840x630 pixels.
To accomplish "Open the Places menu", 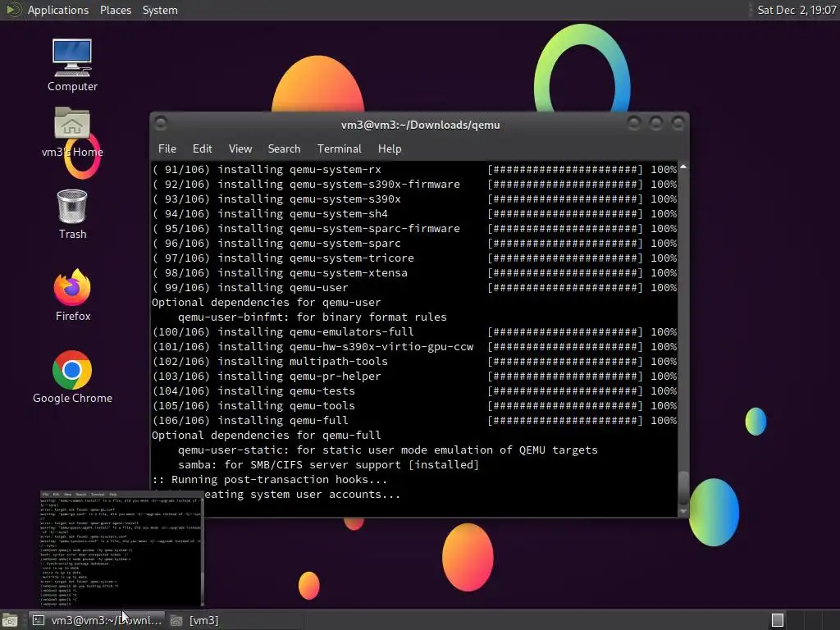I will pos(115,10).
